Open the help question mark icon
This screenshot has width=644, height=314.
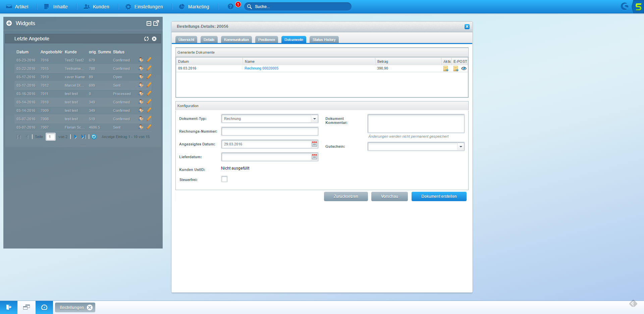230,7
